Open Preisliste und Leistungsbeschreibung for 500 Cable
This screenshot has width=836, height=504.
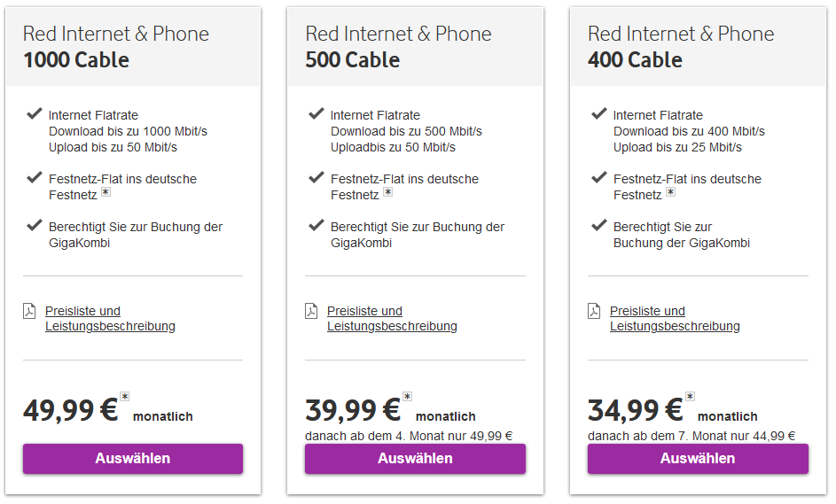point(392,319)
